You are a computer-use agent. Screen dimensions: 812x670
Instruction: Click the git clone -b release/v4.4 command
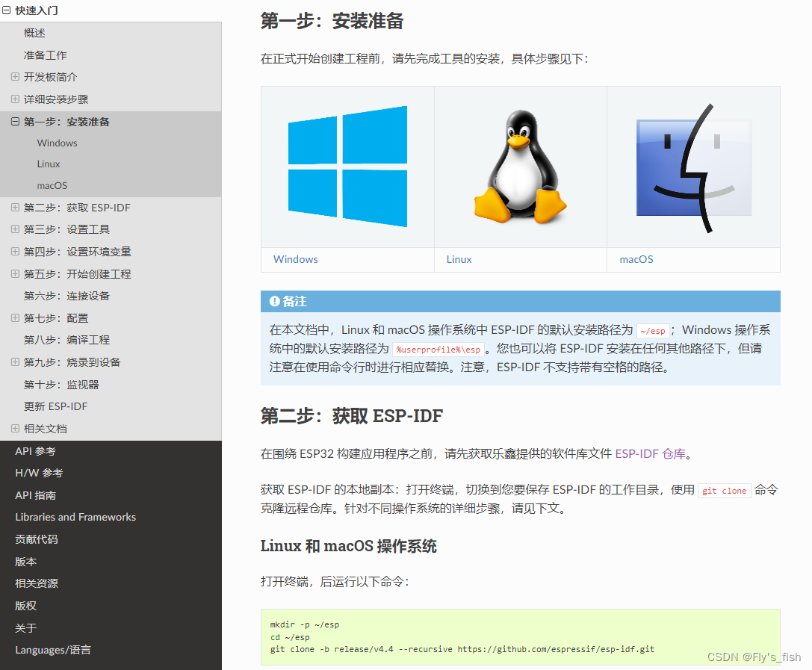point(462,649)
